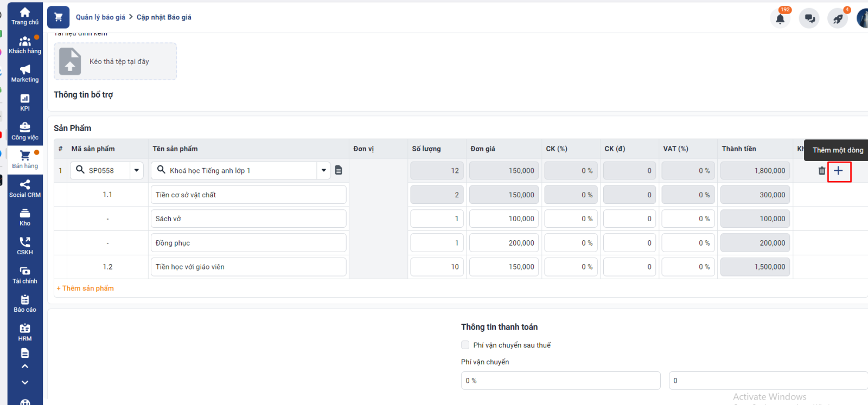Open the Marketing sidebar menu
This screenshot has height=405, width=868.
[25, 74]
